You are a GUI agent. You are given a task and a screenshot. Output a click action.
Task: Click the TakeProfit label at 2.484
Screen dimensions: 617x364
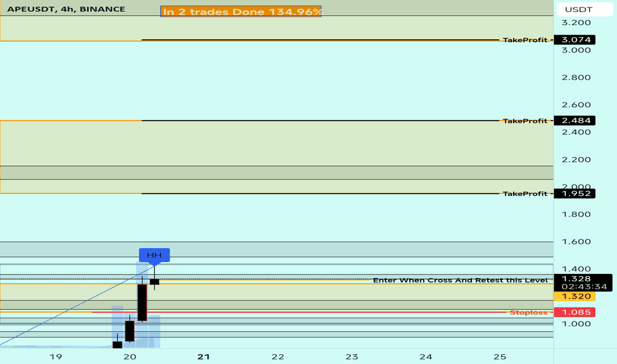pos(525,121)
